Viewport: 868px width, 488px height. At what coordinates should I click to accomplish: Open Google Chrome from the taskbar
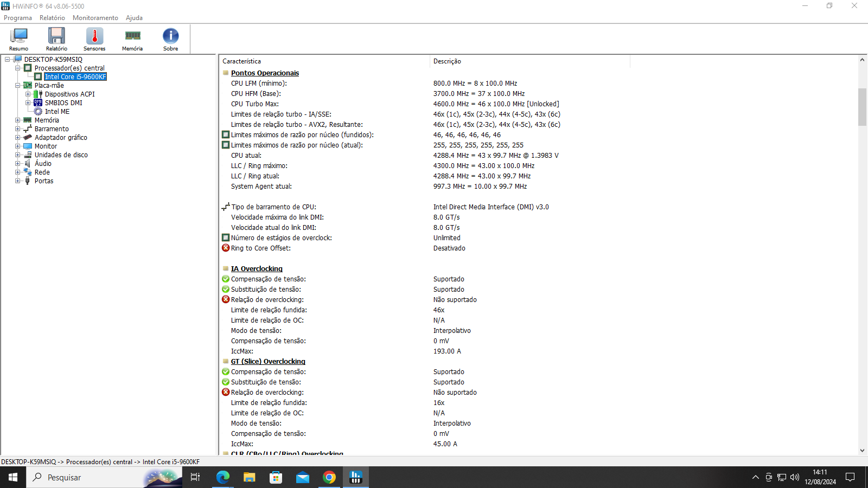pos(329,477)
